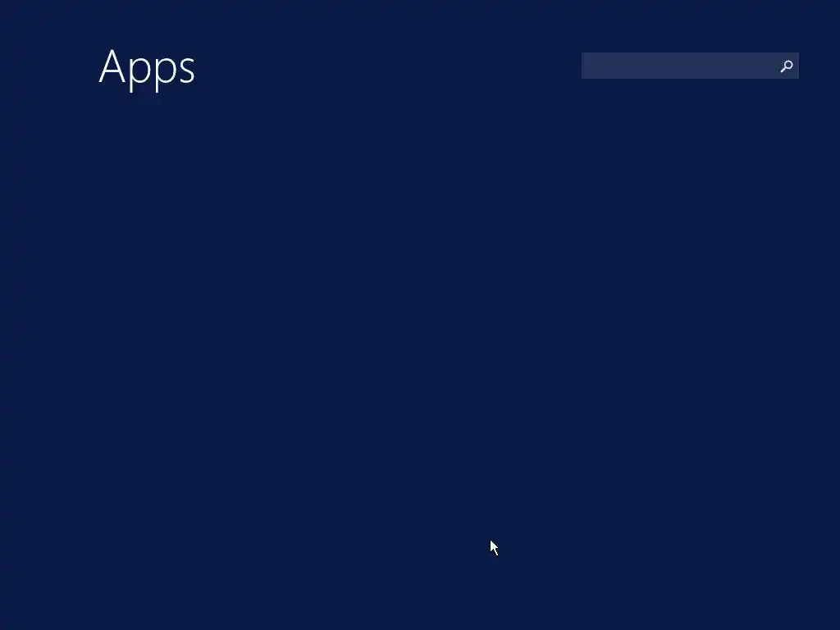840x630 pixels.
Task: Choose the search magnifier icon
Action: coord(787,66)
